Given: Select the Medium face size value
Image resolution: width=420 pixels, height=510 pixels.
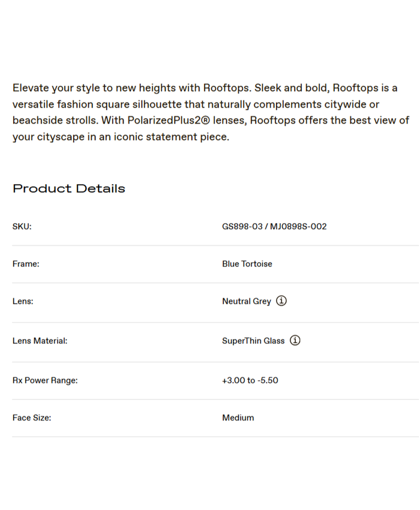Looking at the screenshot, I should click(x=238, y=418).
